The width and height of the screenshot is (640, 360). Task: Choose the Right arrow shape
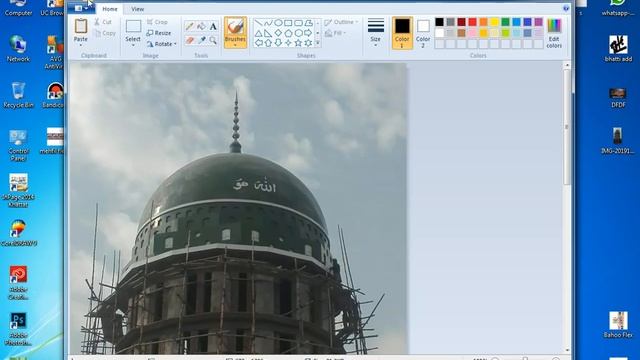309,33
